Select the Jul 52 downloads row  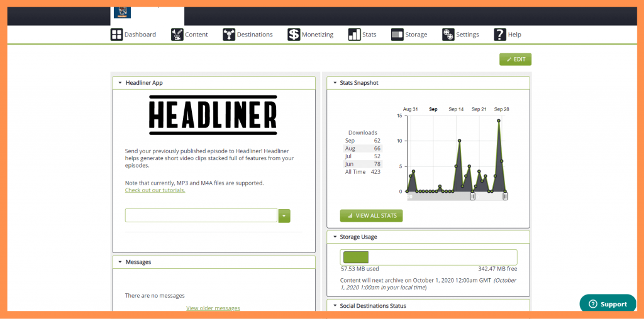pyautogui.click(x=363, y=156)
